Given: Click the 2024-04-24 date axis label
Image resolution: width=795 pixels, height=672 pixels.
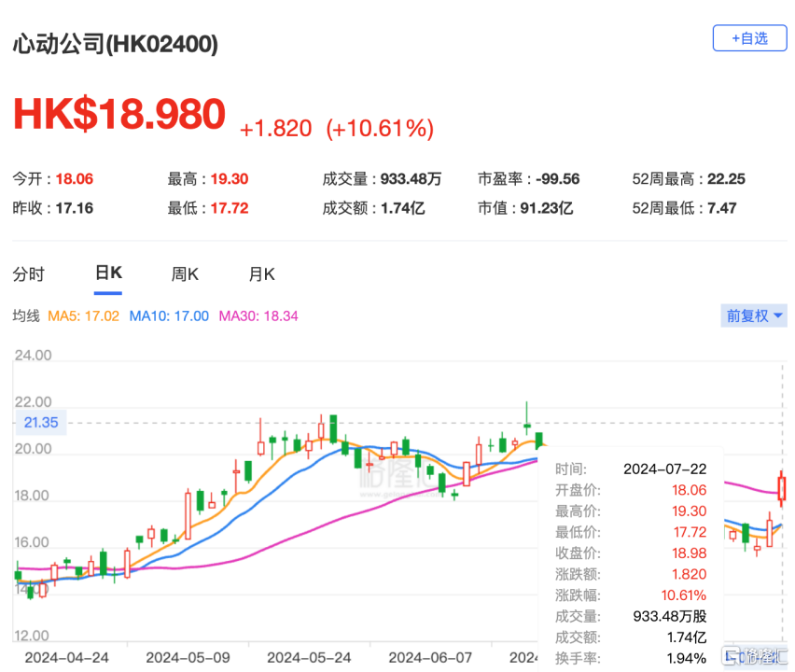Looking at the screenshot, I should [x=66, y=658].
